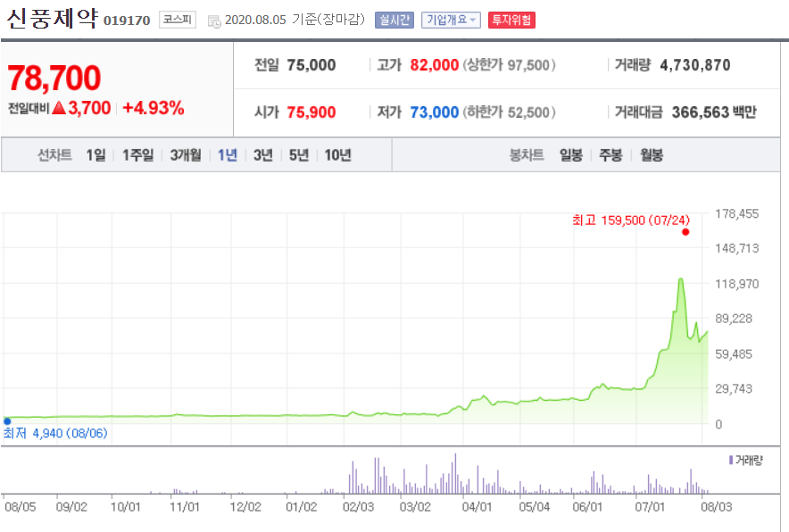
Task: Switch to 일봉 candlestick chart
Action: point(571,155)
